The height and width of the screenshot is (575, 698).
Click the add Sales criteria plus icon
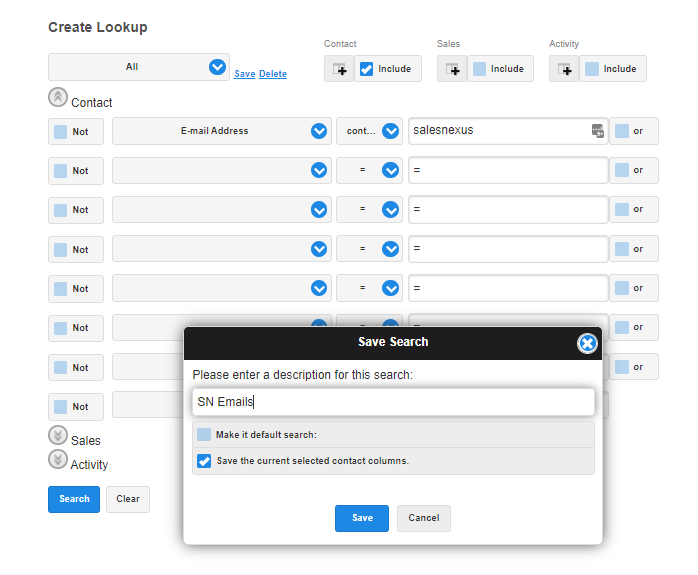[x=452, y=69]
